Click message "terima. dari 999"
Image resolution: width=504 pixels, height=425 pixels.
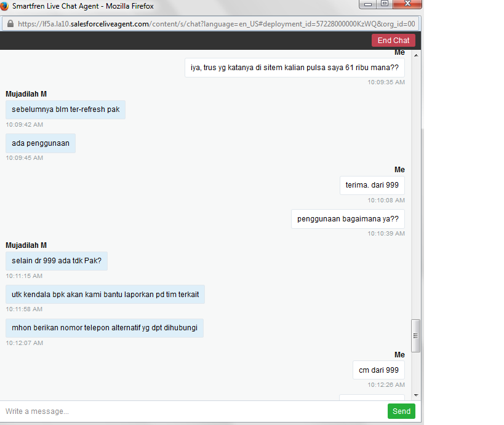(x=372, y=185)
